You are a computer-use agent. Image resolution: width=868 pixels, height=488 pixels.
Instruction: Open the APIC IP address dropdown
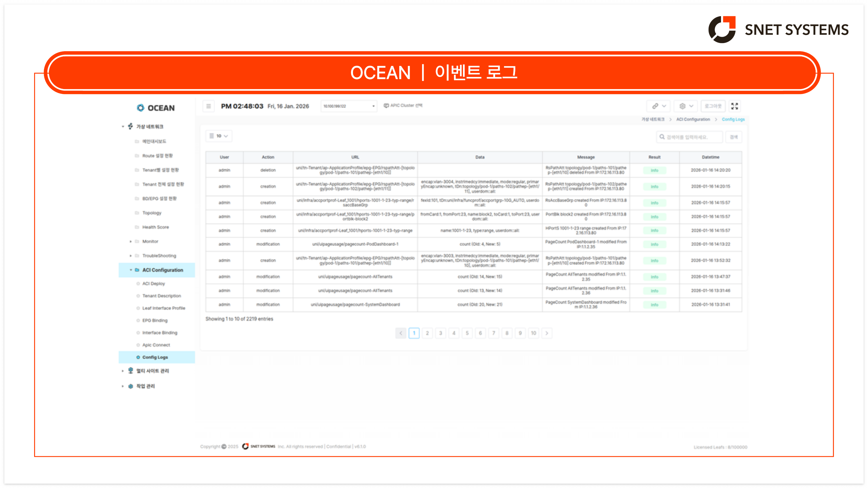click(x=349, y=106)
